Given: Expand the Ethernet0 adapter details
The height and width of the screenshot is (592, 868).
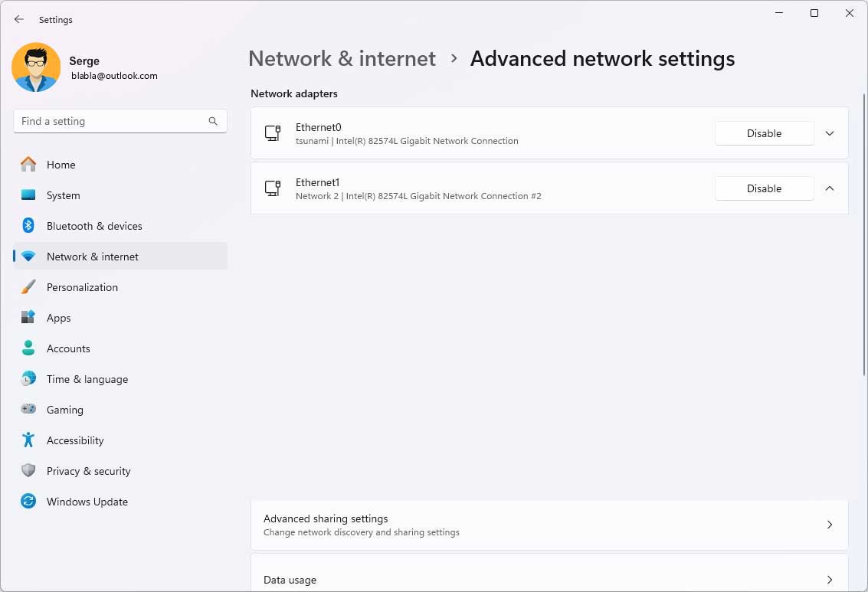Looking at the screenshot, I should pos(830,133).
